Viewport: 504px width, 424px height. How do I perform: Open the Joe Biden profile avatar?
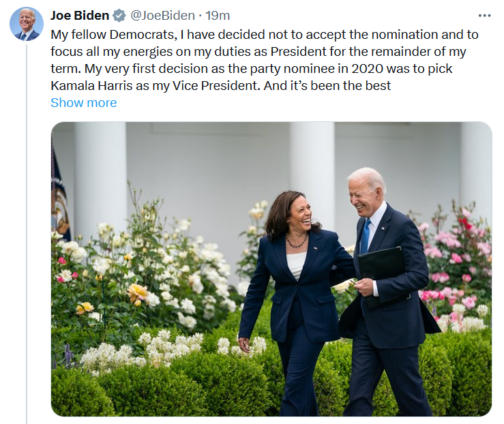coord(26,25)
